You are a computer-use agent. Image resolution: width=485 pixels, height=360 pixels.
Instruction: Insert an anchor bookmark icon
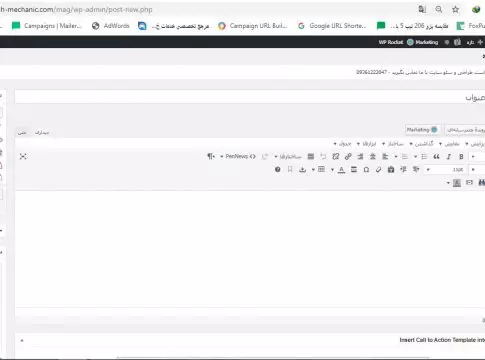[x=290, y=170]
